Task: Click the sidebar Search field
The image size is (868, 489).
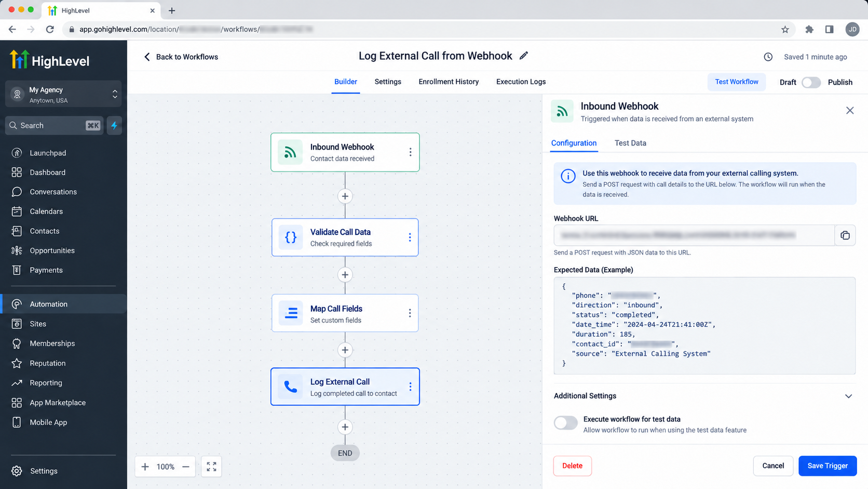Action: 55,125
